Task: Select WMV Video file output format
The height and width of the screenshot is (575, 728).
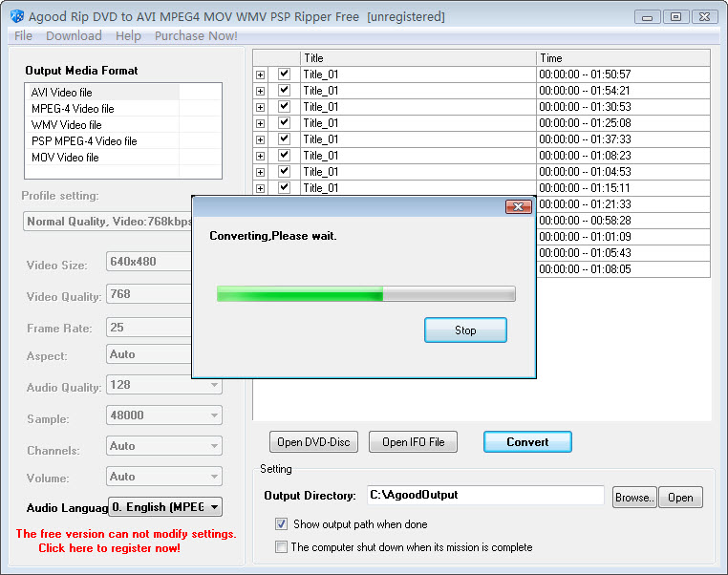Action: coord(104,125)
